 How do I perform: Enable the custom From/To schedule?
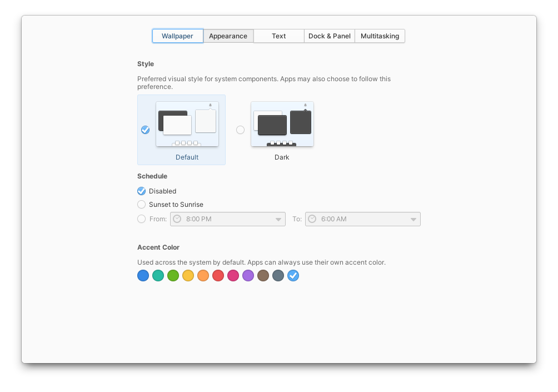point(141,219)
